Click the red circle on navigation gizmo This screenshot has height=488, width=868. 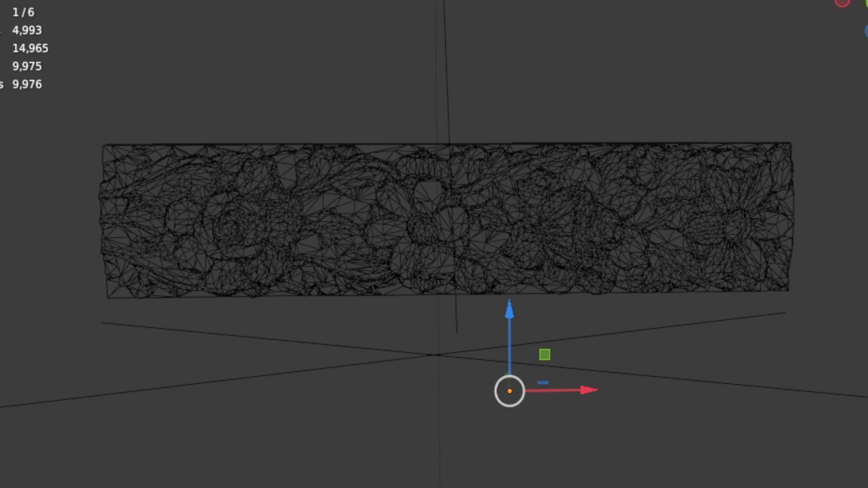[x=842, y=2]
